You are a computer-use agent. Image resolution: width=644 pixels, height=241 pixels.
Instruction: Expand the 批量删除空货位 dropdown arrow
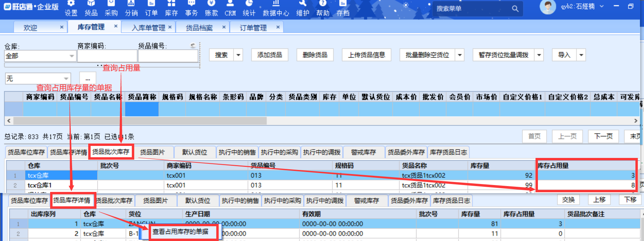460,55
